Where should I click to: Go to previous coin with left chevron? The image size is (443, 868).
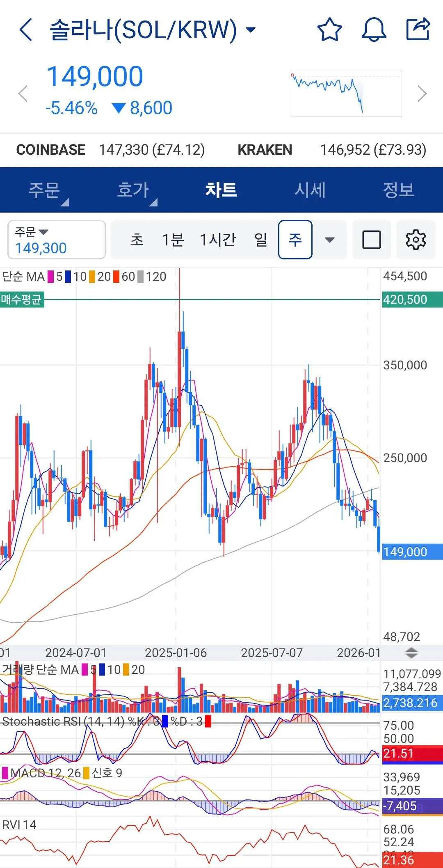pyautogui.click(x=23, y=94)
